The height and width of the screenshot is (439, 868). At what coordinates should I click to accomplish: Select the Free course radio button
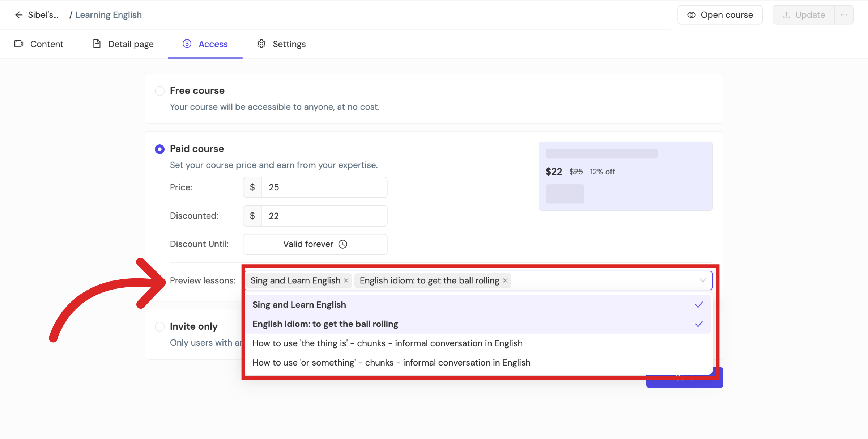coord(159,91)
